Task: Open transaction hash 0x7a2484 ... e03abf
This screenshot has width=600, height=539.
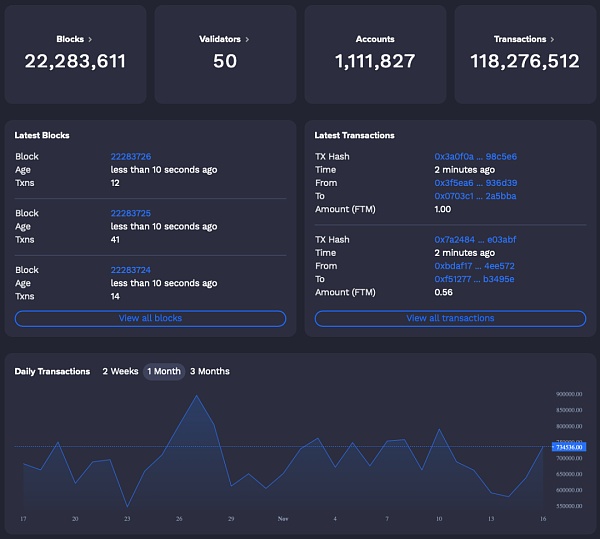Action: pyautogui.click(x=475, y=240)
